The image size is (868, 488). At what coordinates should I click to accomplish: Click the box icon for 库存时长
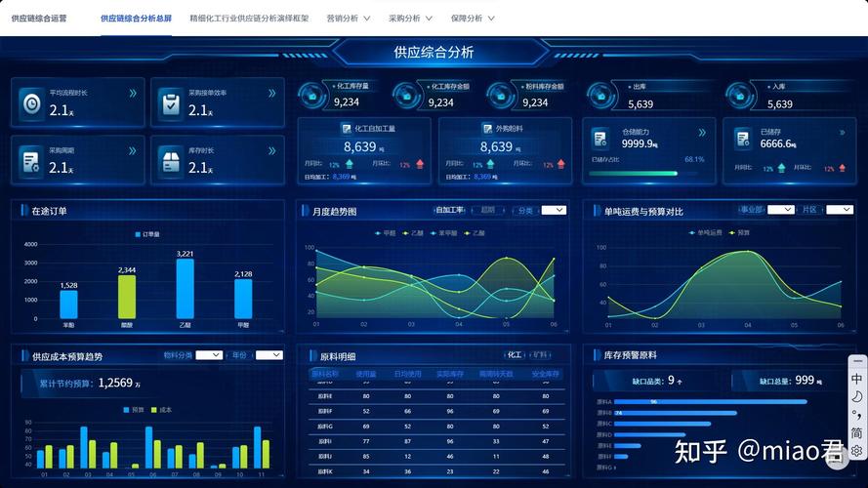coord(171,162)
